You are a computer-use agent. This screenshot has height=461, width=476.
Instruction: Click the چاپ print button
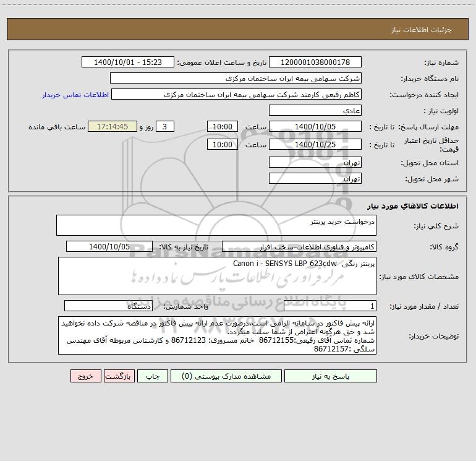pos(153,376)
